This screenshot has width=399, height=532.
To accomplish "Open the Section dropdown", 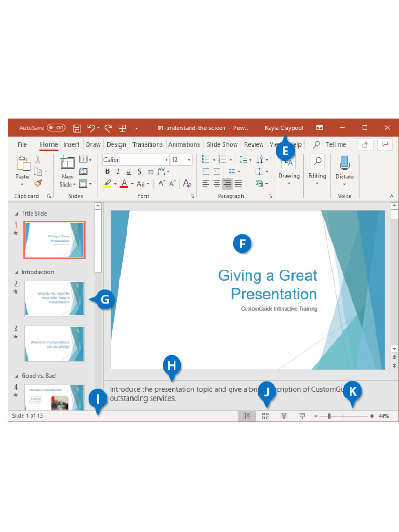I will (86, 184).
